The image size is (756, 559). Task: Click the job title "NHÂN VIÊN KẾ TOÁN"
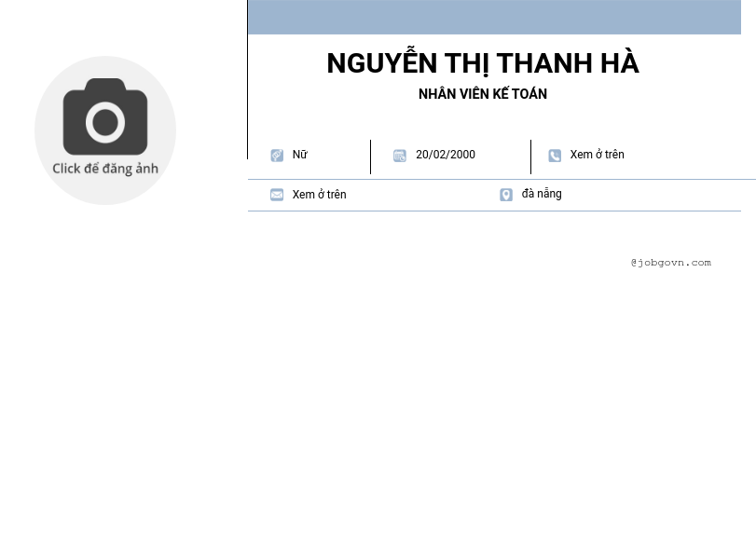tap(482, 94)
